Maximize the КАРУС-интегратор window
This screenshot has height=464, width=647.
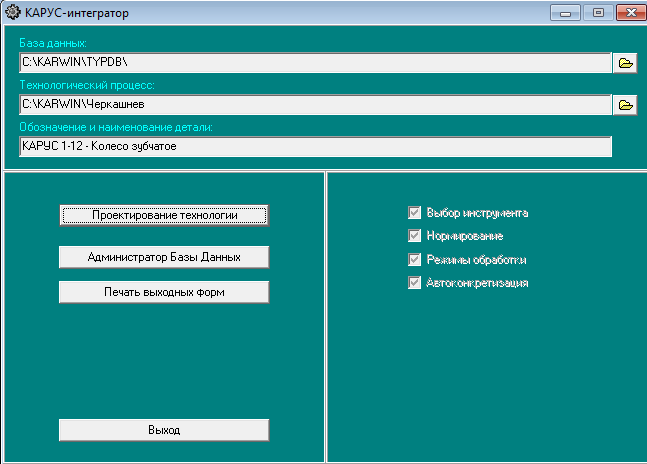pyautogui.click(x=598, y=13)
